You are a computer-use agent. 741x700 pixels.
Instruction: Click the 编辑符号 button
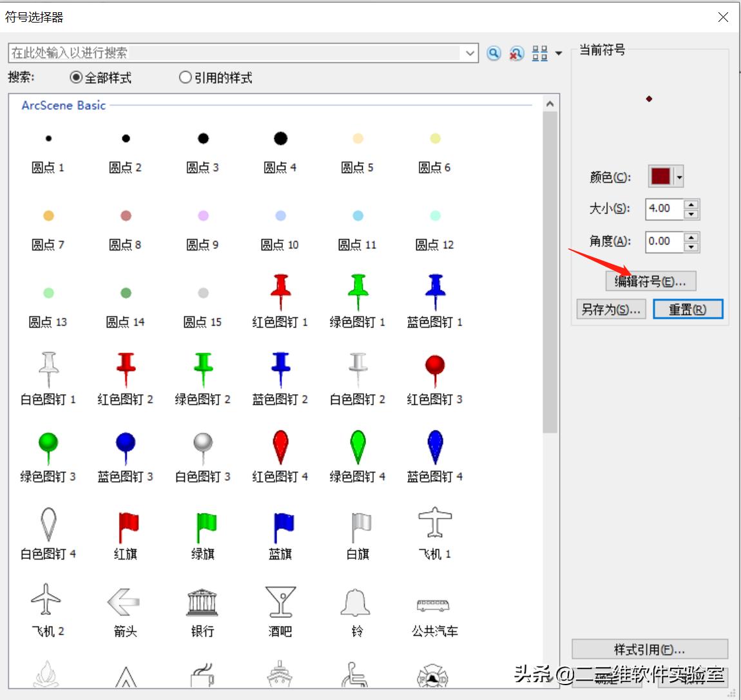(x=650, y=281)
